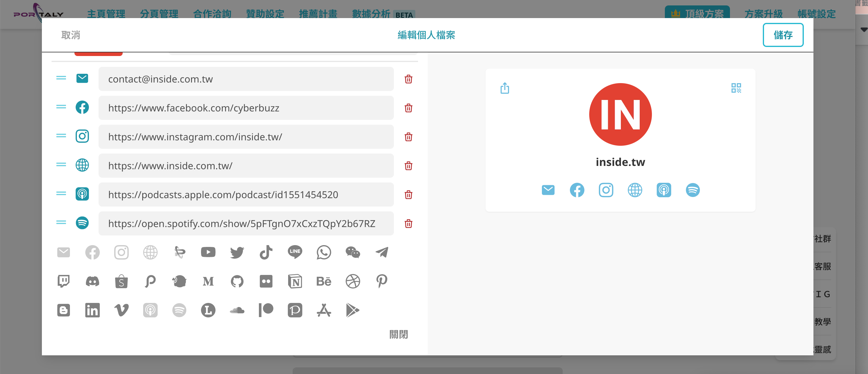Screen dimensions: 868x374
Task: Add a Pinterest icon from the palette
Action: (382, 281)
